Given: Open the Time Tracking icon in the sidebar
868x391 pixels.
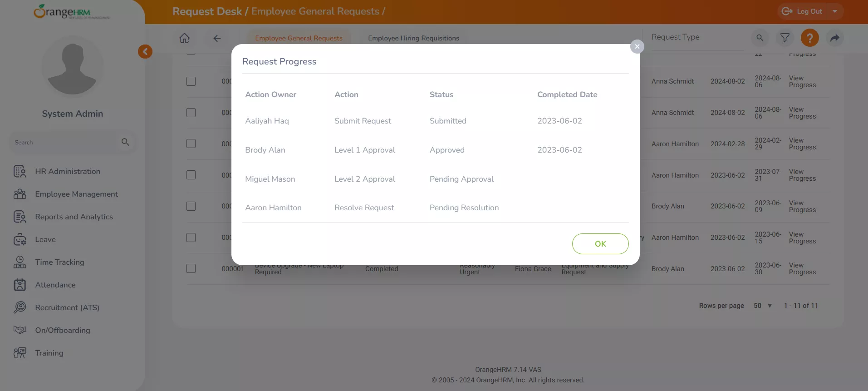Looking at the screenshot, I should click(20, 262).
